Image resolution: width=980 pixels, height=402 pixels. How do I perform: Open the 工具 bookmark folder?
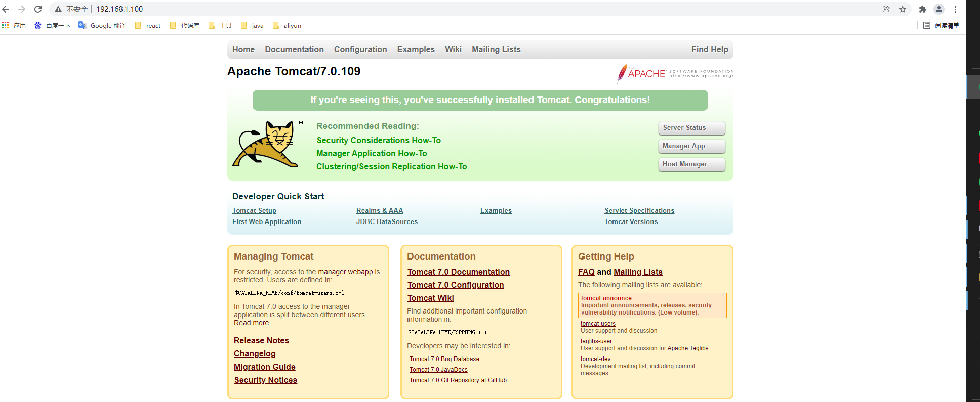220,25
